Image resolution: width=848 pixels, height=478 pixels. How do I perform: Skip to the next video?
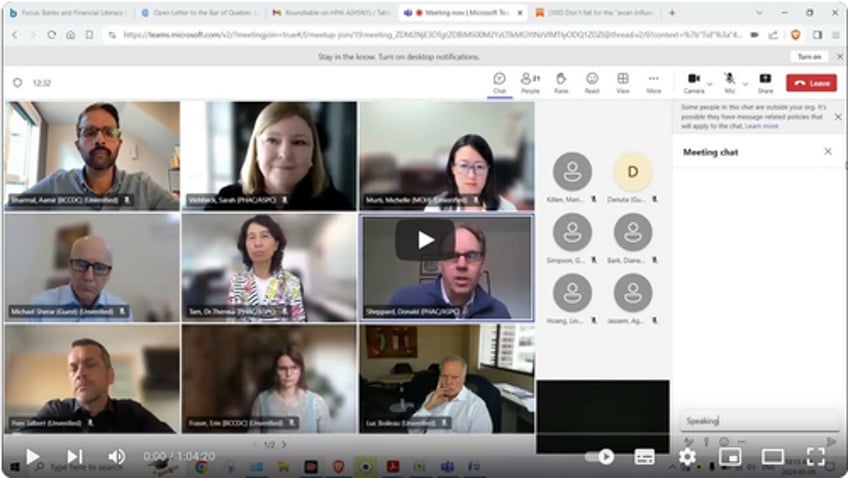pyautogui.click(x=75, y=457)
